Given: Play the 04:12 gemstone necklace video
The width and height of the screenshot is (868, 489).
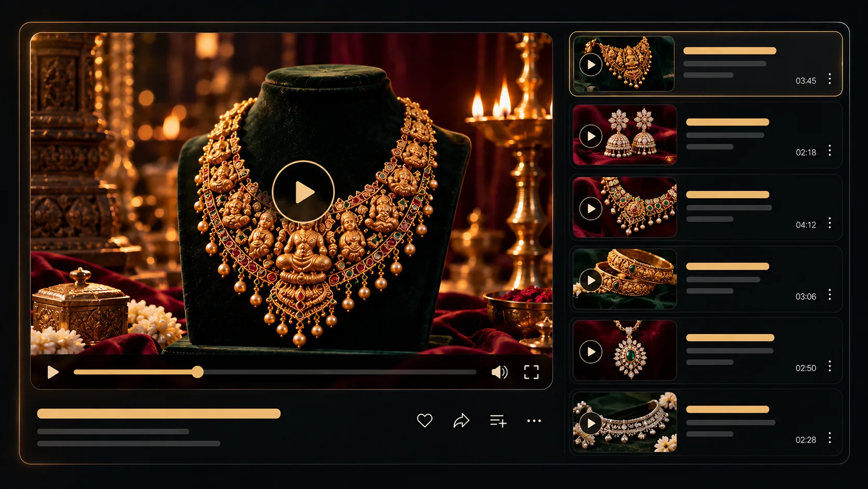Looking at the screenshot, I should [591, 209].
